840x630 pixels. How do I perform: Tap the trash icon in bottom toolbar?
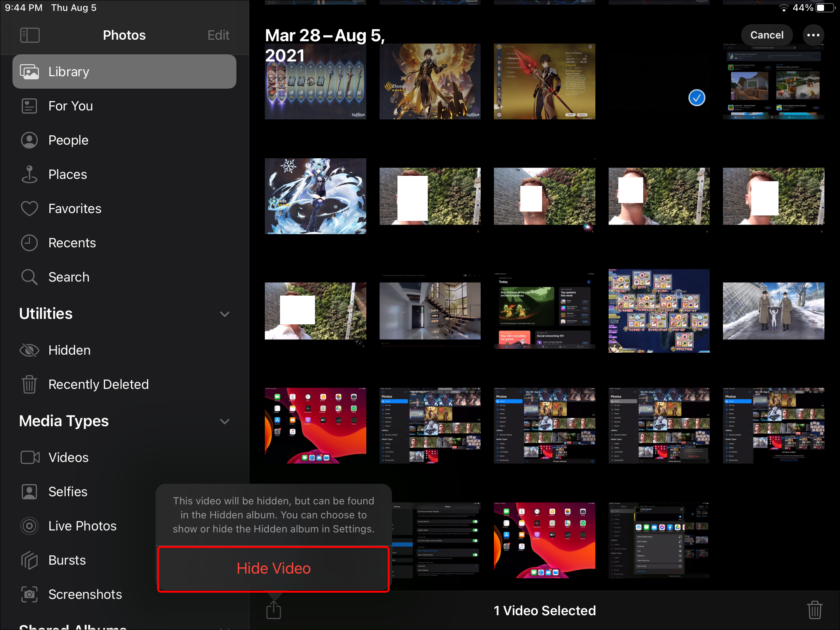point(814,610)
